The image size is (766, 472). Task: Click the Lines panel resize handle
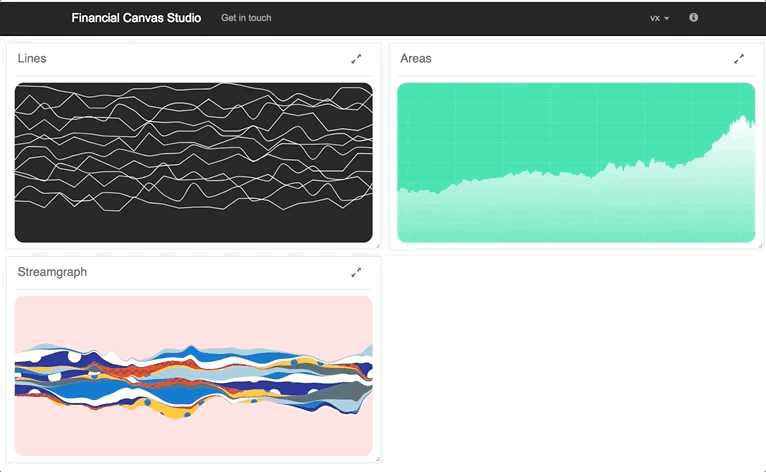(x=377, y=245)
